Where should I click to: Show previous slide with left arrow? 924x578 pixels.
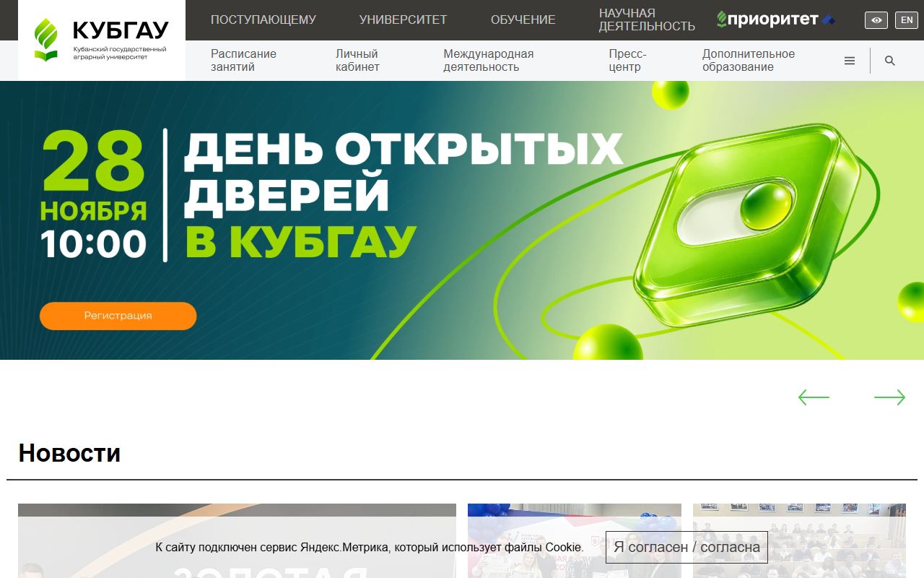(x=814, y=397)
